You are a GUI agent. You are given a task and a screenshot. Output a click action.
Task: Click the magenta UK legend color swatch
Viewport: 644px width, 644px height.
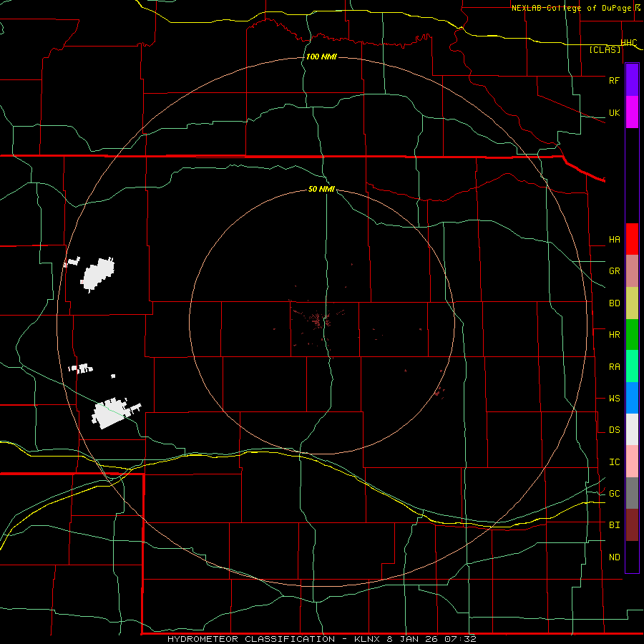632,112
